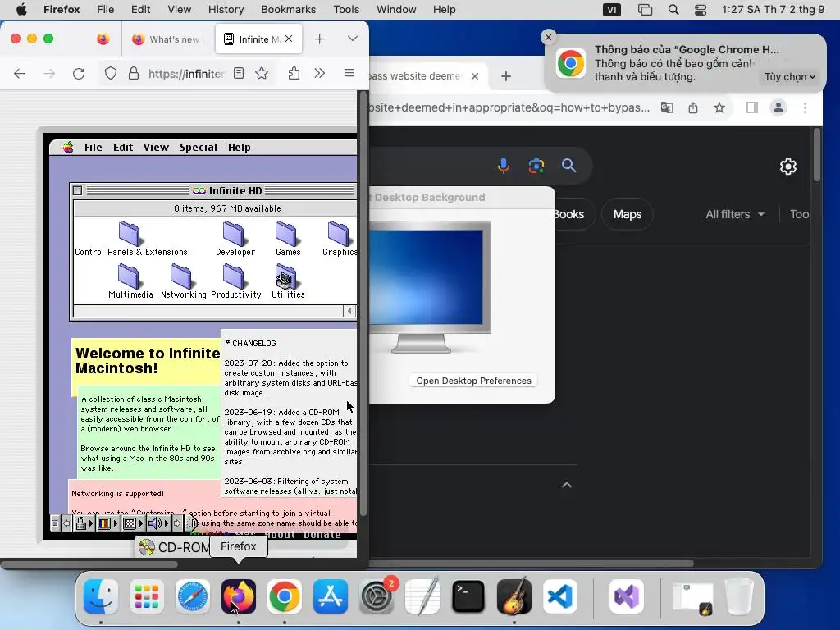840x630 pixels.
Task: Open macOS Control Center in menu bar
Action: click(701, 10)
